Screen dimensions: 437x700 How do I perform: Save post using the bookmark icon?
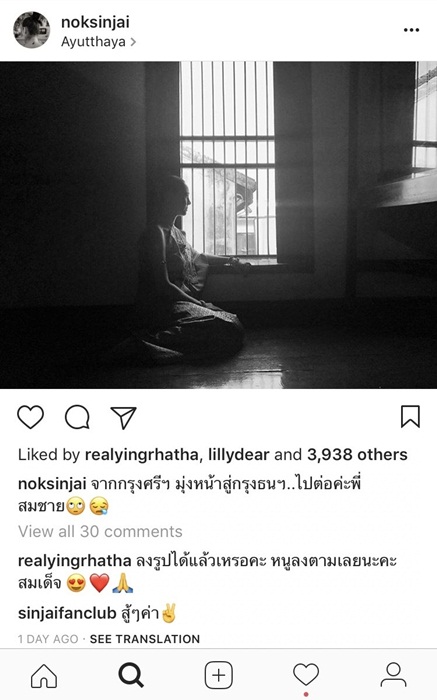point(410,417)
